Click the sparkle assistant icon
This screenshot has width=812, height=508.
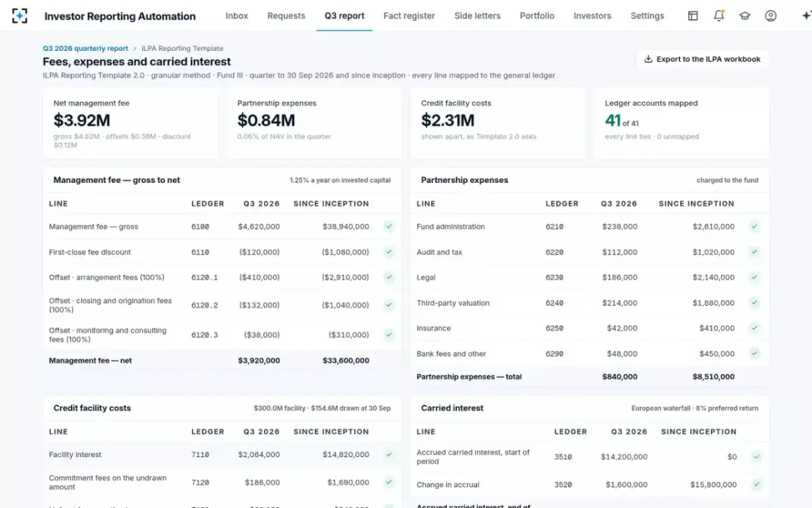tap(805, 16)
